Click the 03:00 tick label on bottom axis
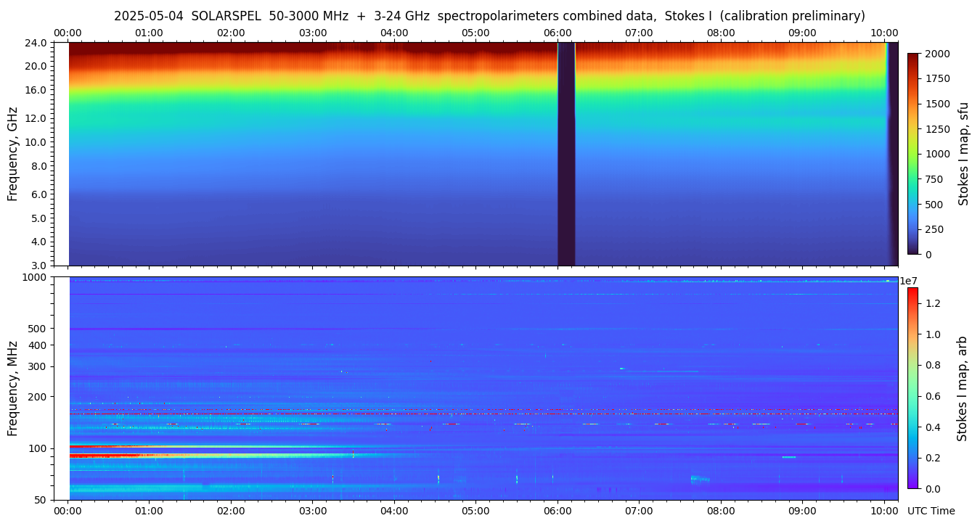Screen dimensions: 980x526 pyautogui.click(x=312, y=511)
